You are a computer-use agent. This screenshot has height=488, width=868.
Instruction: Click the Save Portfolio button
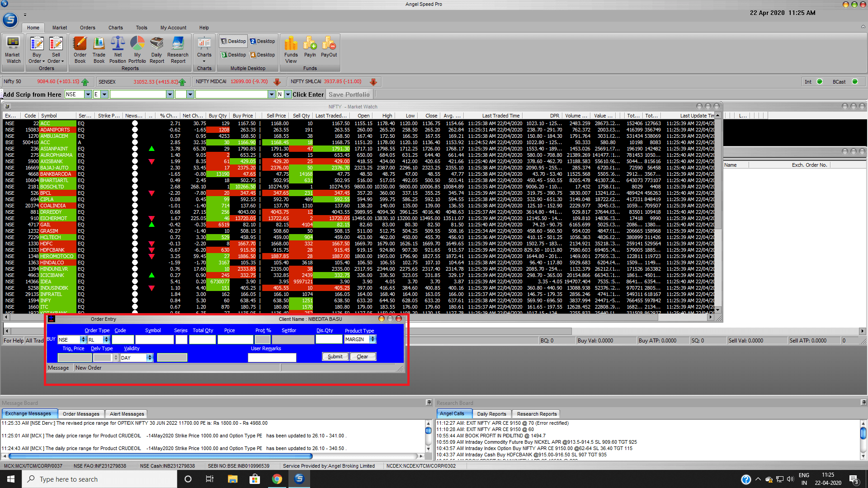click(x=349, y=94)
